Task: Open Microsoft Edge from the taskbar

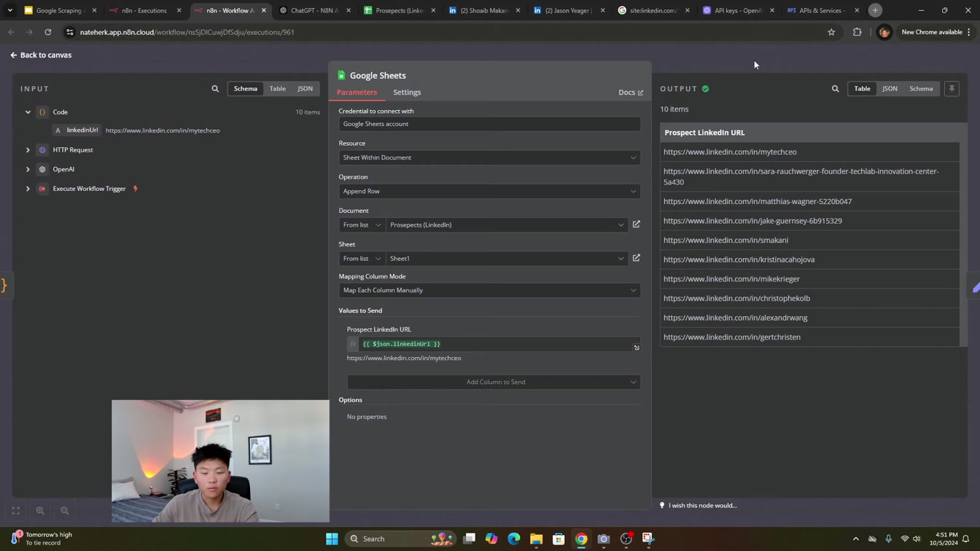Action: coord(514,539)
